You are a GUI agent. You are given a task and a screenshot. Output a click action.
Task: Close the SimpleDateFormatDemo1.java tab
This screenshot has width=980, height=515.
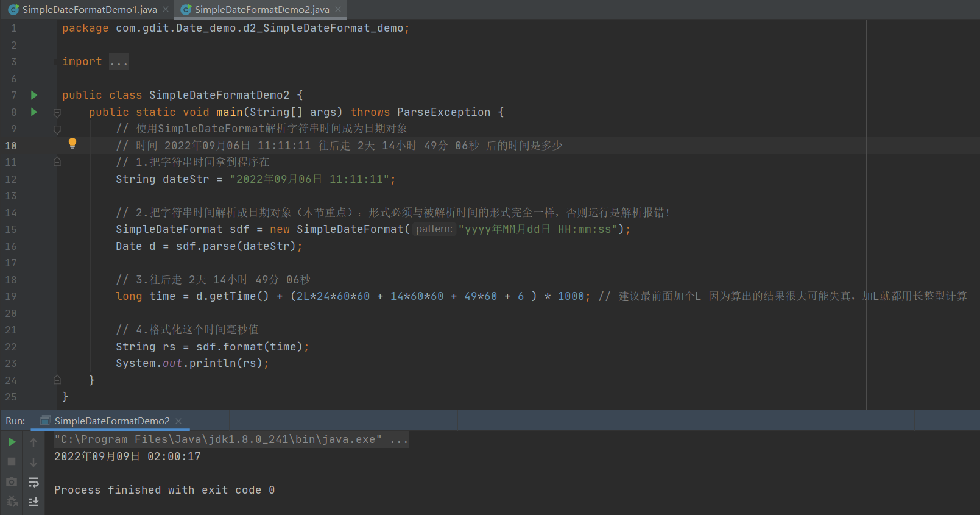click(166, 10)
